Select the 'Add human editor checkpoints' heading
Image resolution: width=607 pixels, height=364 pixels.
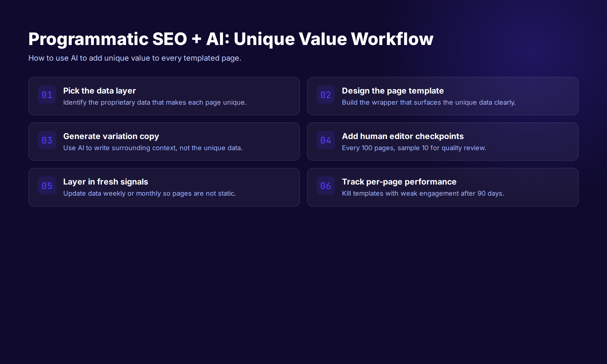(x=403, y=136)
